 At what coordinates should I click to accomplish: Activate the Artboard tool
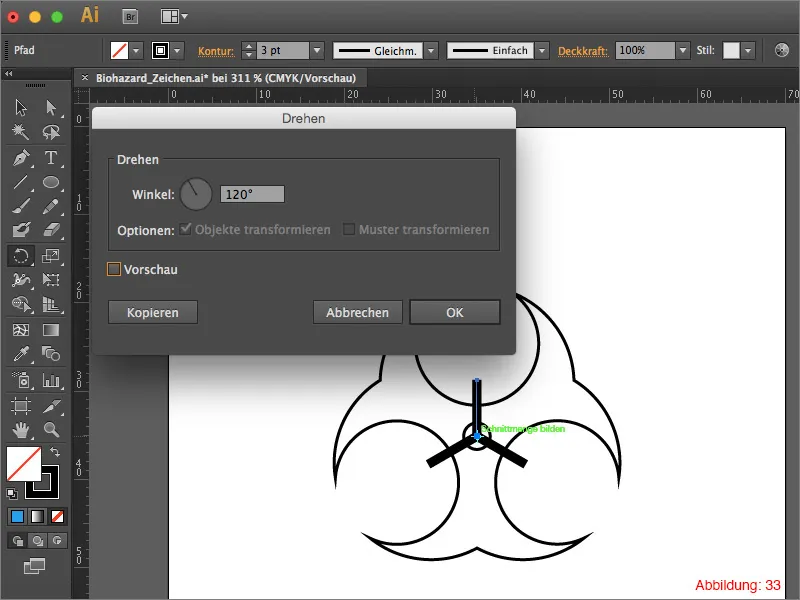click(x=20, y=406)
